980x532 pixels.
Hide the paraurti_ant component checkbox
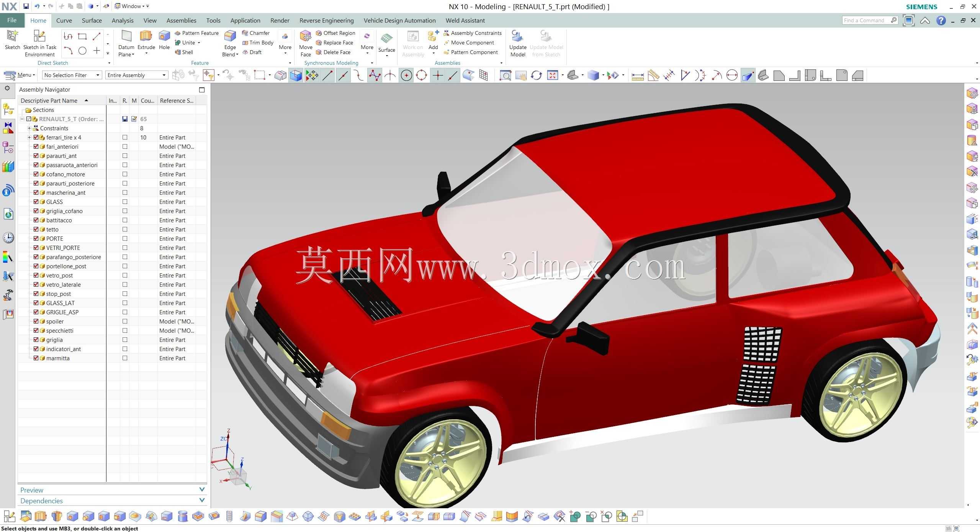pyautogui.click(x=36, y=156)
